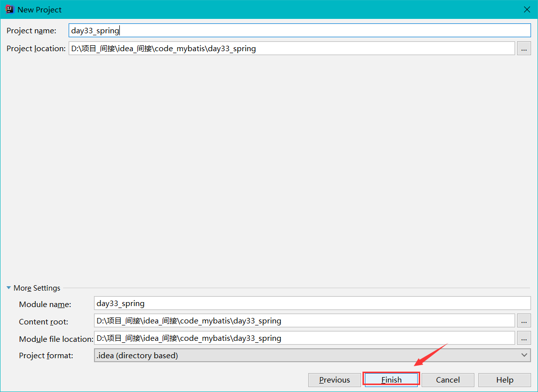The height and width of the screenshot is (392, 538).
Task: Open Help for New Project
Action: (504, 380)
